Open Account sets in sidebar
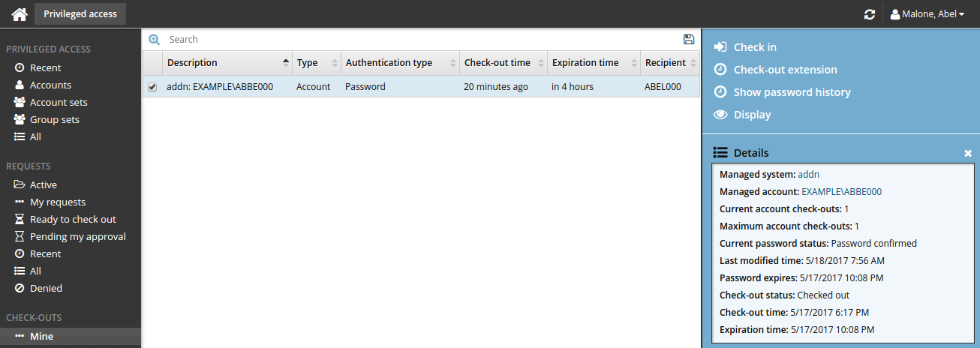Screen dimensions: 980x348 (x=59, y=102)
